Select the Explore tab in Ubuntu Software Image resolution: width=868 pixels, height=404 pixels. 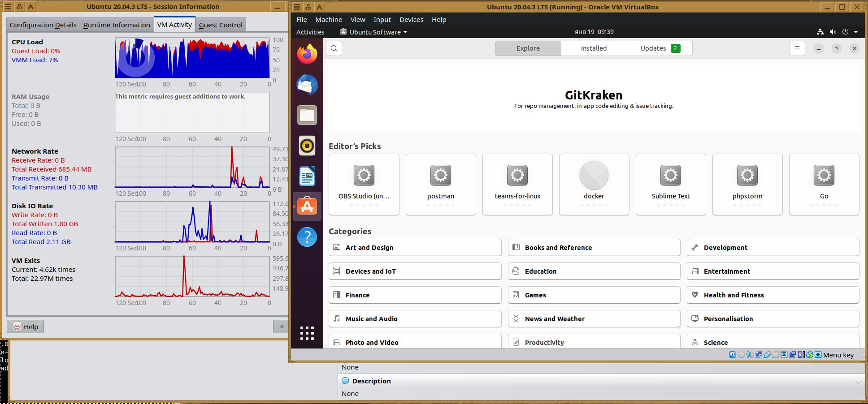(x=528, y=48)
